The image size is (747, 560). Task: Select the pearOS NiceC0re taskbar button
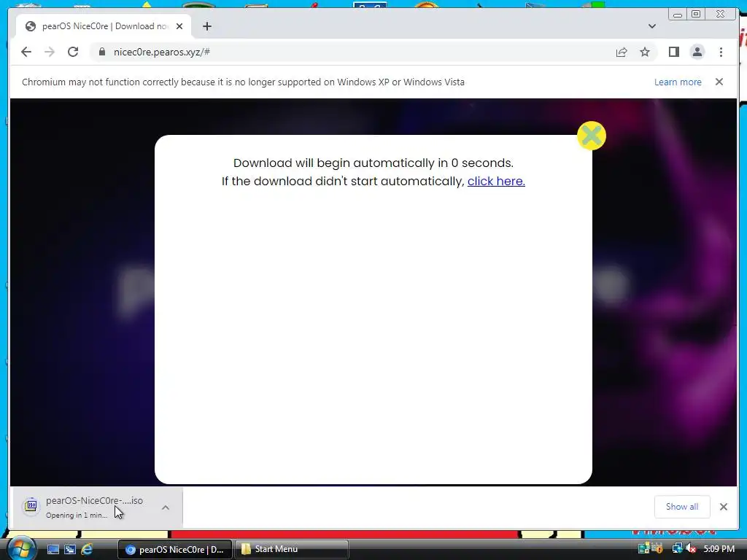click(175, 549)
